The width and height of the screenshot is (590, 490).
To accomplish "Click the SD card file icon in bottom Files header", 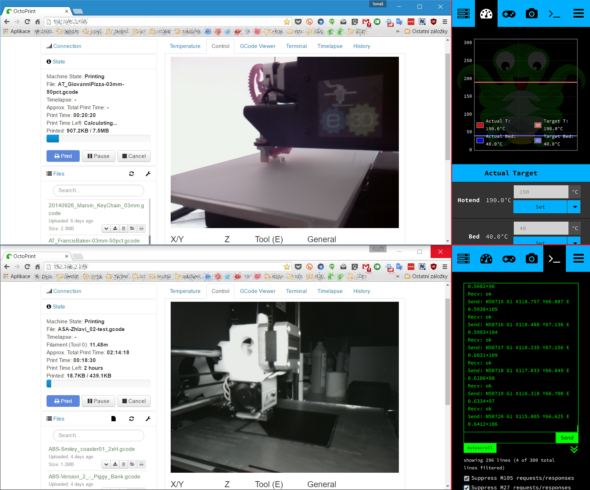I will [x=114, y=418].
